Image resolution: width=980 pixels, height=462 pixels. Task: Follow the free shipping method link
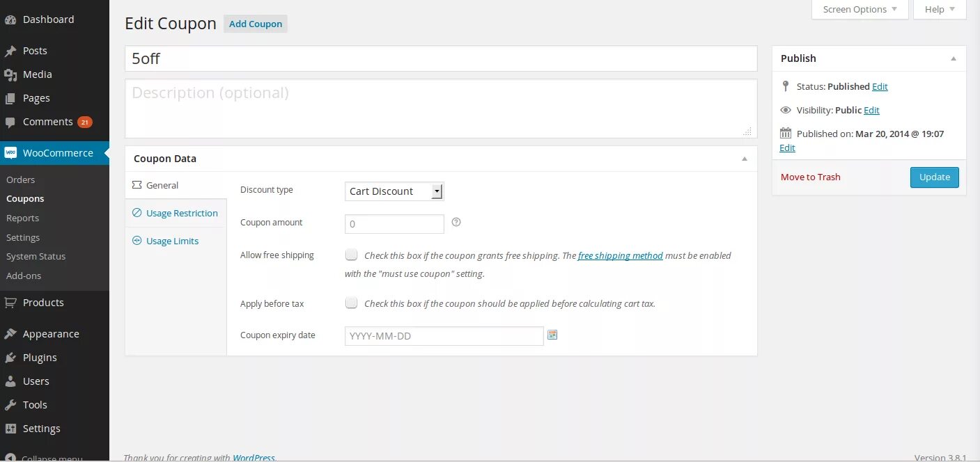pos(621,255)
